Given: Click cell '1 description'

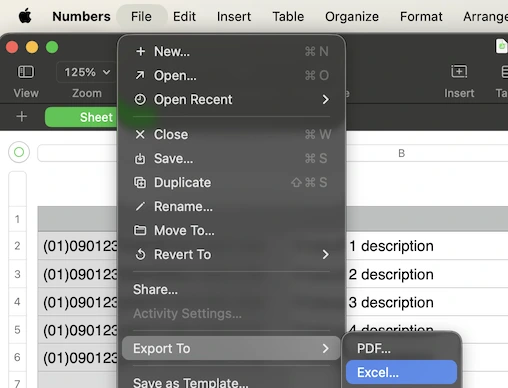Looking at the screenshot, I should pos(427,246).
